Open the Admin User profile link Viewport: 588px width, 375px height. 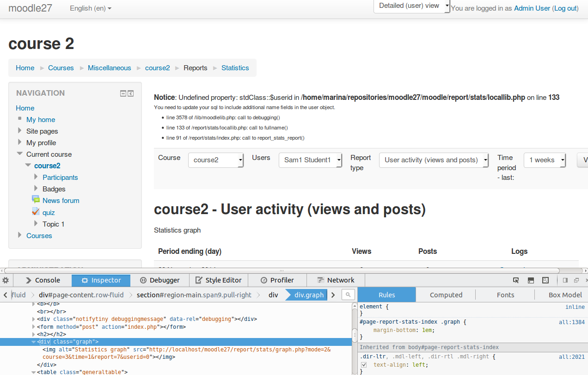(532, 8)
